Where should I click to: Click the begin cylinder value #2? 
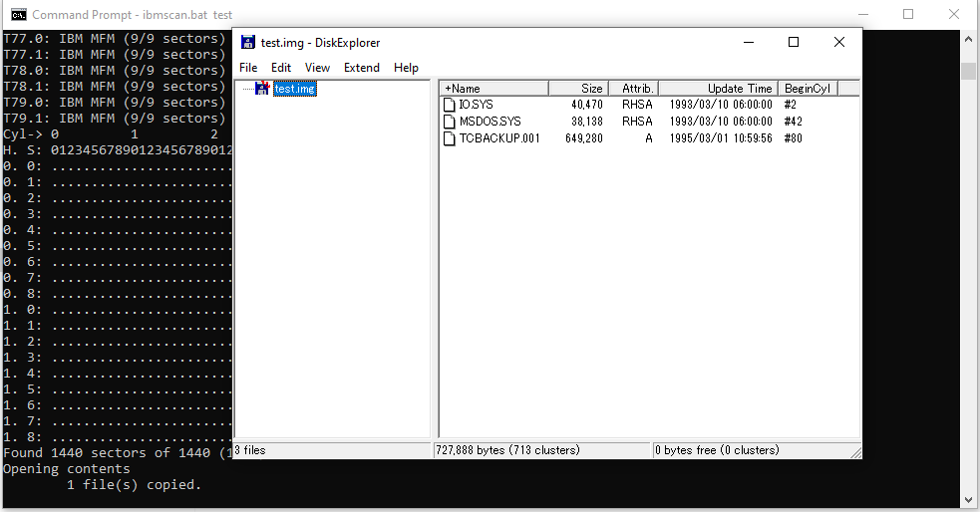(x=790, y=105)
